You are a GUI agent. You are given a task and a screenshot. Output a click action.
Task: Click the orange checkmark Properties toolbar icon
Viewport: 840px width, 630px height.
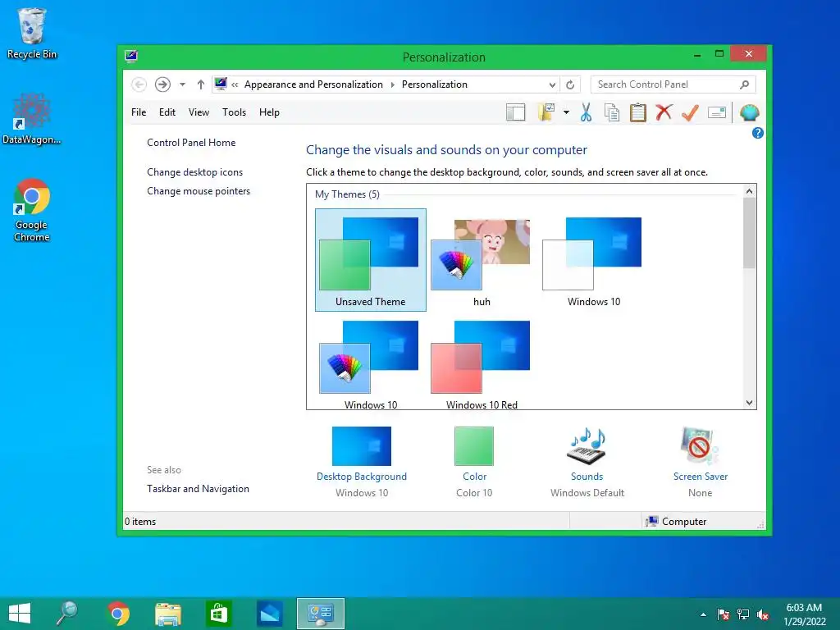coord(690,112)
